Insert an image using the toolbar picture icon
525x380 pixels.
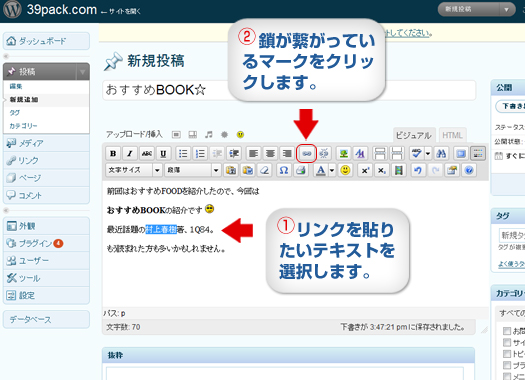(343, 153)
